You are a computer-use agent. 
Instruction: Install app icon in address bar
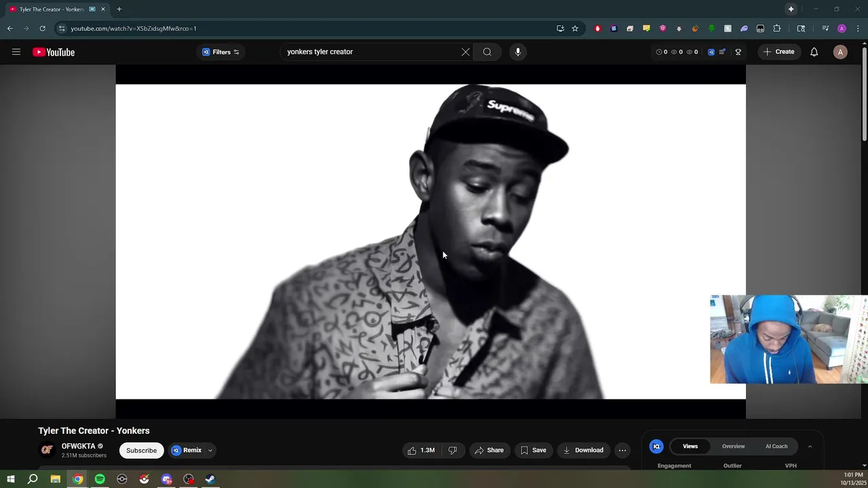click(x=560, y=28)
